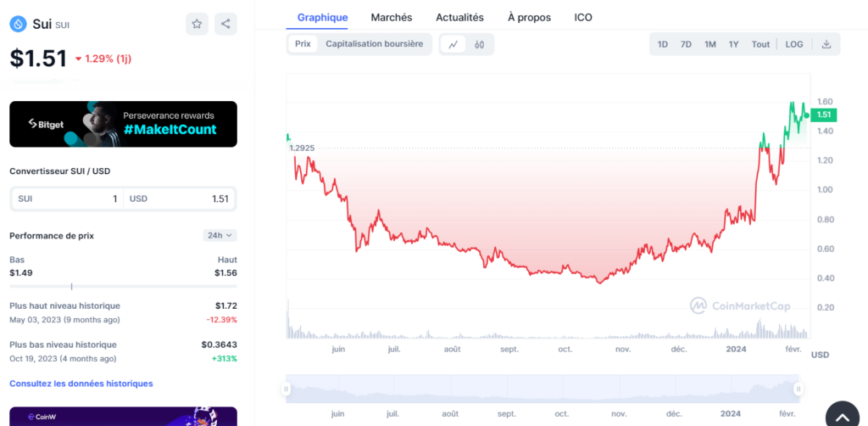
Task: Click the $1.51 main price text
Action: point(38,59)
